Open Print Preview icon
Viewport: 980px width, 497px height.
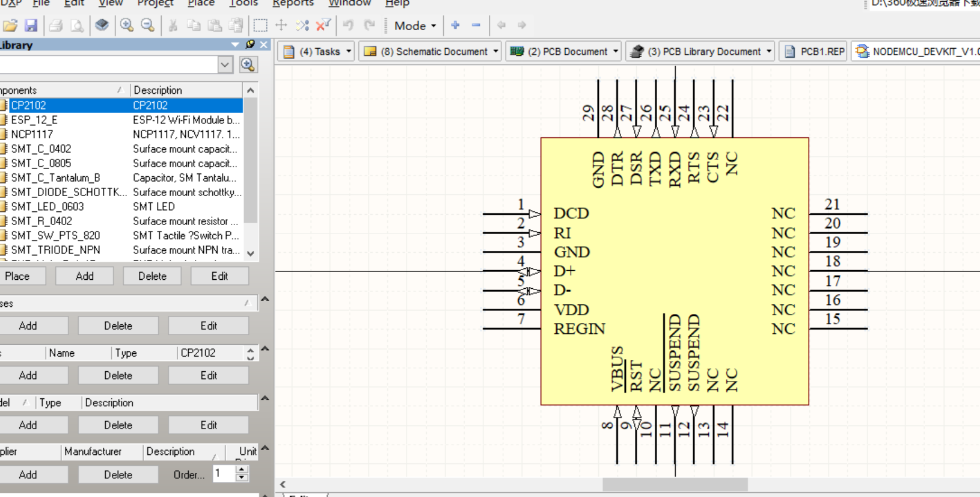click(77, 25)
